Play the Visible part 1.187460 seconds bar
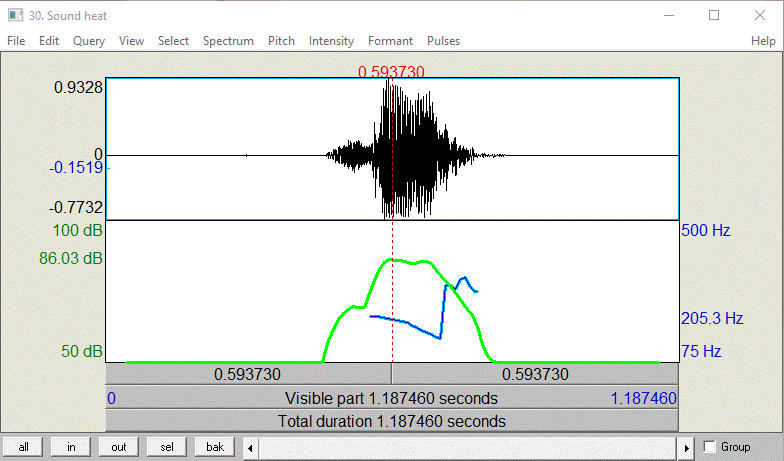Screen dimensions: 784x461 (x=392, y=398)
